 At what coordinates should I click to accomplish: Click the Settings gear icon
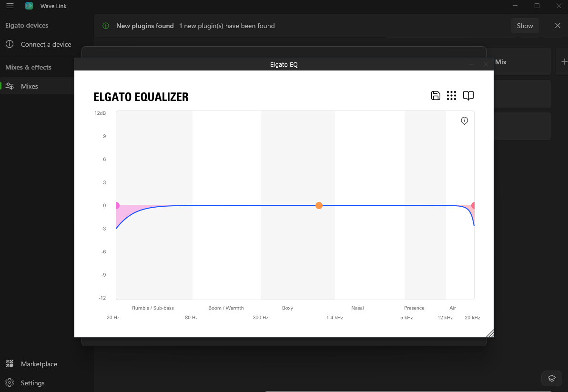pyautogui.click(x=10, y=382)
